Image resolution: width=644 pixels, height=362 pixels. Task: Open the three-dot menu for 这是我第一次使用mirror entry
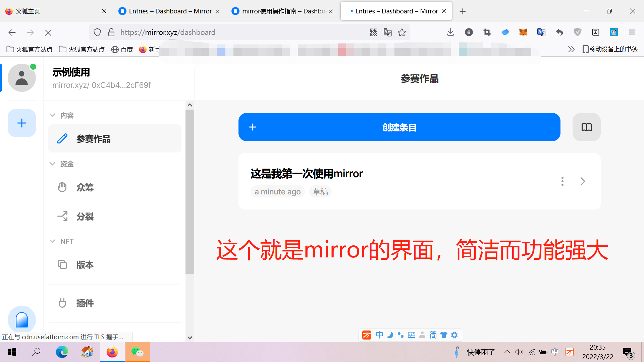tap(562, 181)
